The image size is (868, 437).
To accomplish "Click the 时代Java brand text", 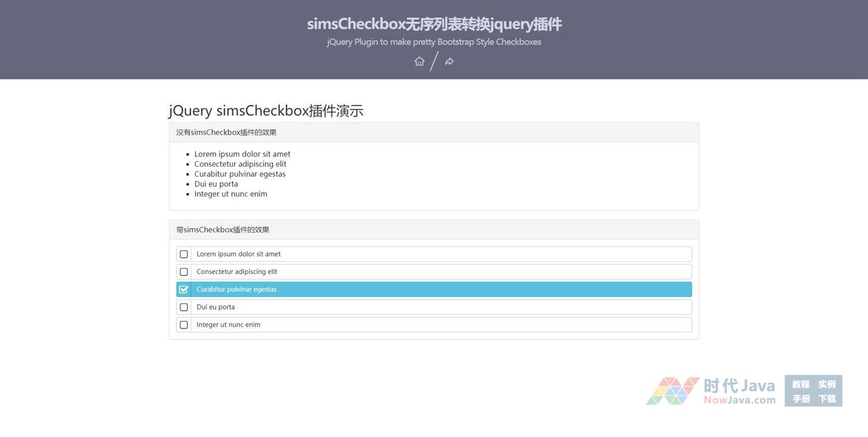I will pos(739,385).
